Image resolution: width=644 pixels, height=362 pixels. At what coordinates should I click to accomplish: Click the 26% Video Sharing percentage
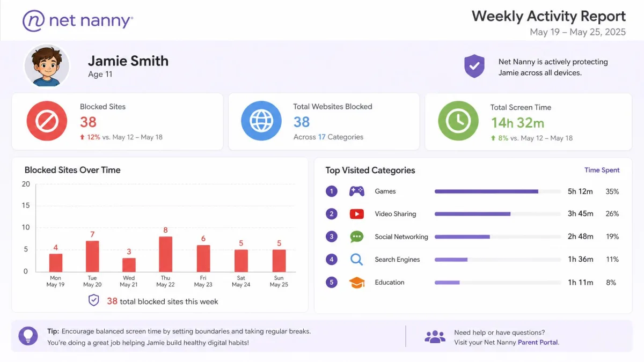click(612, 214)
